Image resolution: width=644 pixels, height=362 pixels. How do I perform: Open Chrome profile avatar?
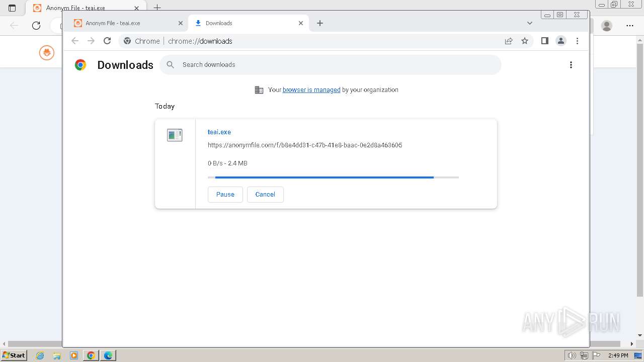(561, 41)
